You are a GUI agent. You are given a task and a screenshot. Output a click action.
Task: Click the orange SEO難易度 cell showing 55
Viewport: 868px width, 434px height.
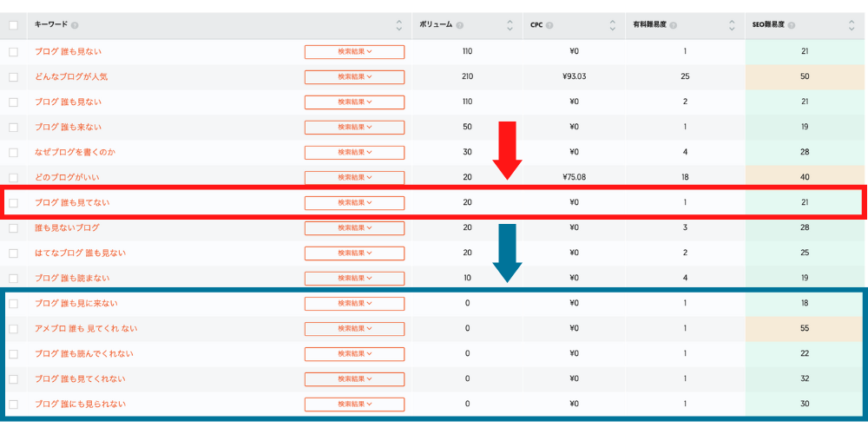click(805, 329)
